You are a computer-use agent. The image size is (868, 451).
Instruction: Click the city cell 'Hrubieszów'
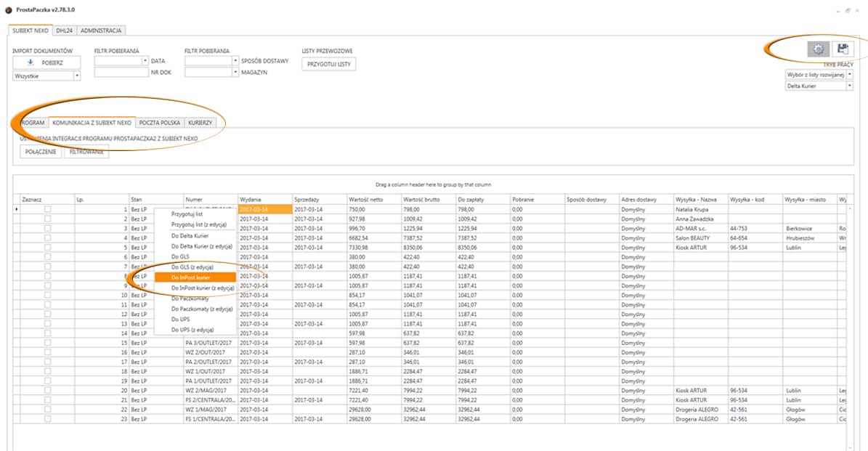(x=811, y=238)
